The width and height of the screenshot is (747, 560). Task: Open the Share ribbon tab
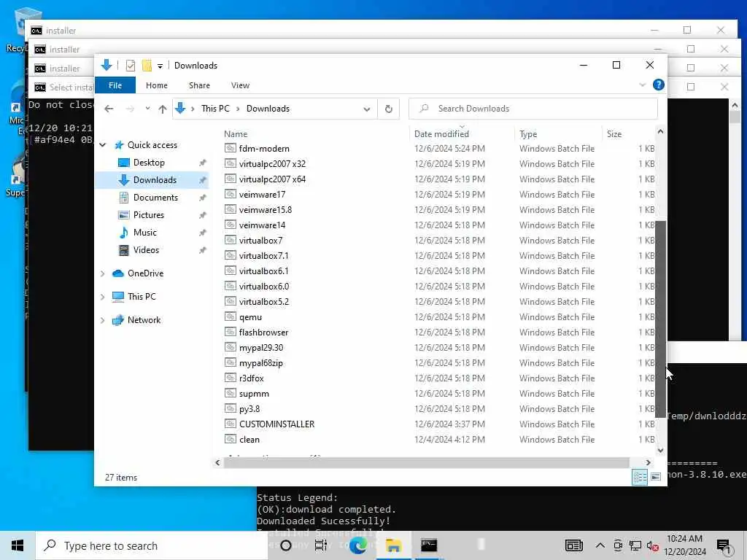(x=199, y=85)
